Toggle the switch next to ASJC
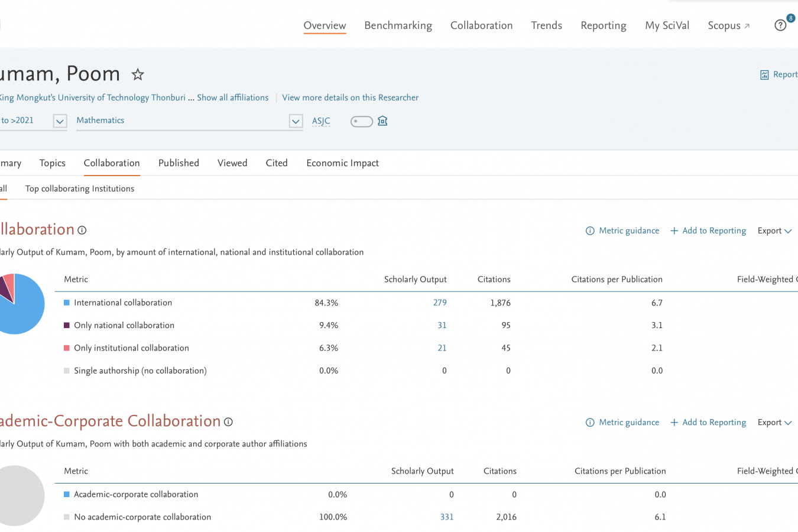Image resolution: width=798 pixels, height=532 pixels. 361,122
